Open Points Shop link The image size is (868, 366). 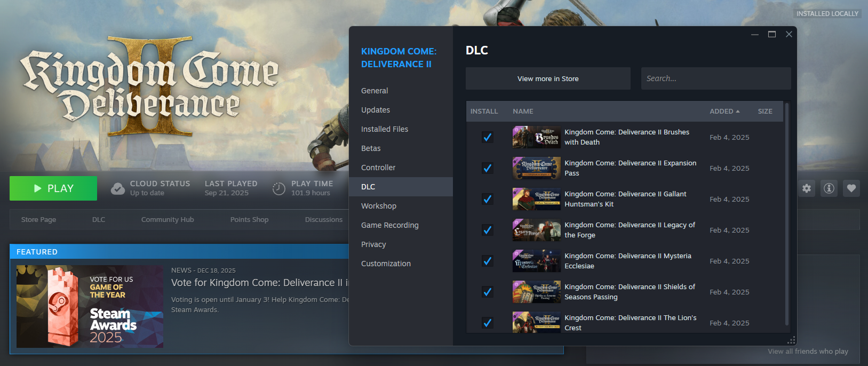(249, 219)
